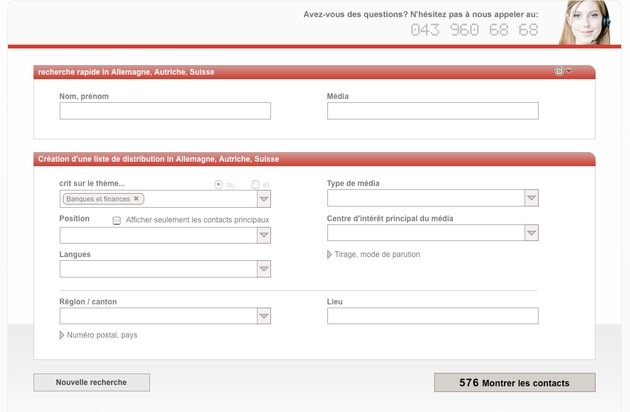Select the 'ou' radio option
Image resolution: width=630 pixels, height=412 pixels.
point(219,184)
